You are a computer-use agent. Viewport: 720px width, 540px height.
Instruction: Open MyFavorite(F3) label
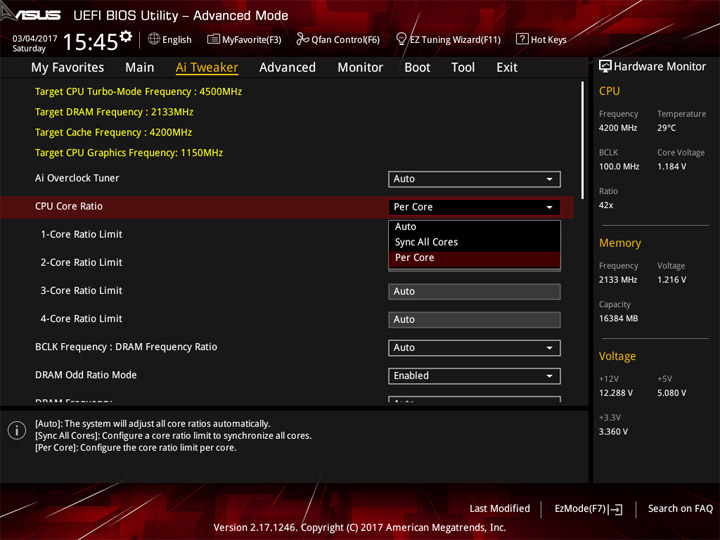[x=252, y=40]
